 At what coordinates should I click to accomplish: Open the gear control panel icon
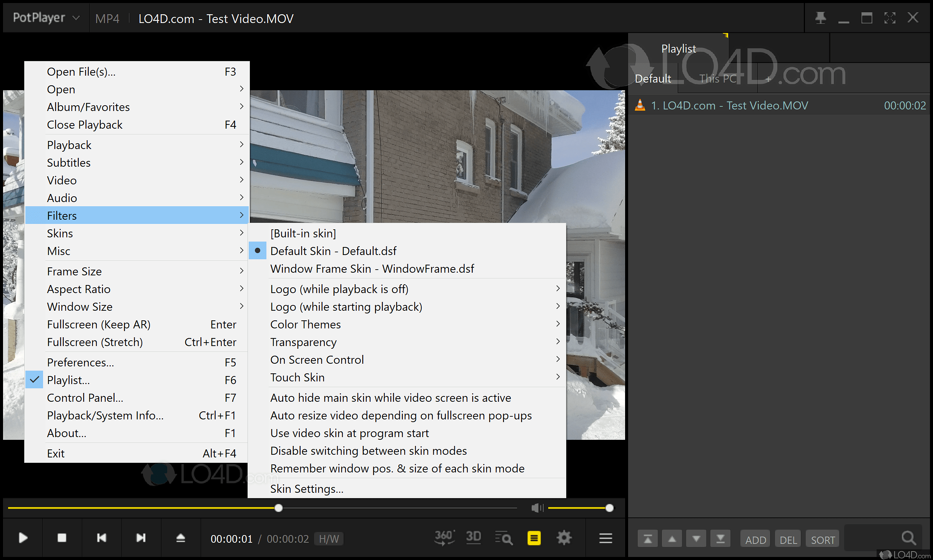(564, 538)
